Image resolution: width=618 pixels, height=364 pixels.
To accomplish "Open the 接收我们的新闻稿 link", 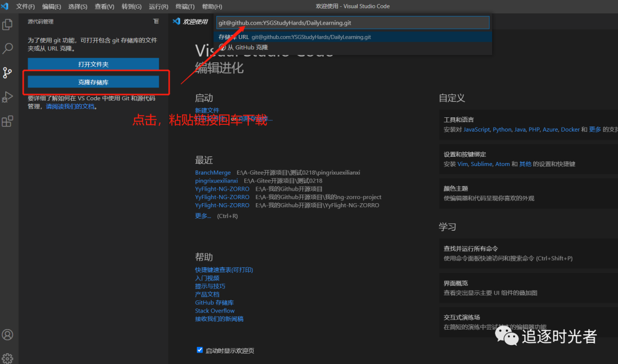I will (x=219, y=319).
